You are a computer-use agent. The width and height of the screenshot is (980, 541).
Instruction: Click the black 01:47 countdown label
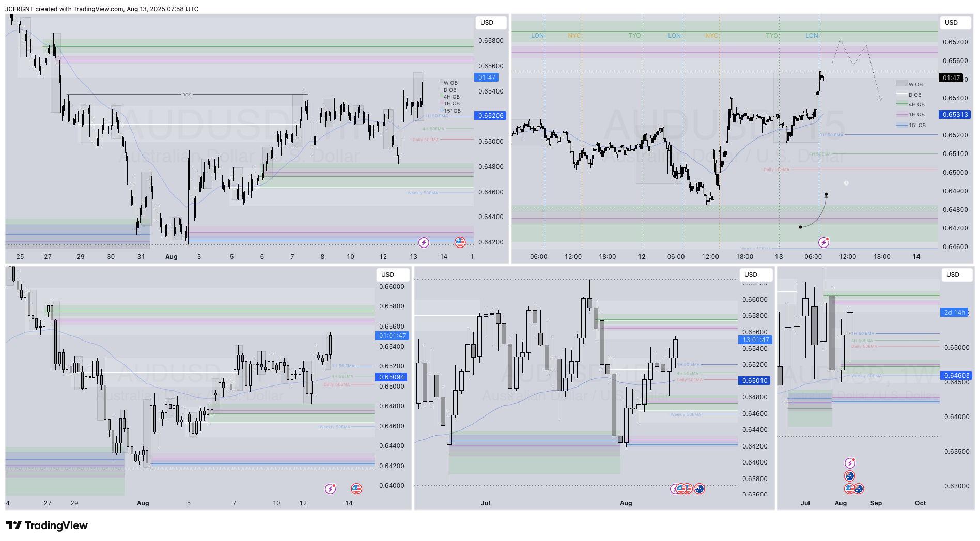pyautogui.click(x=951, y=78)
